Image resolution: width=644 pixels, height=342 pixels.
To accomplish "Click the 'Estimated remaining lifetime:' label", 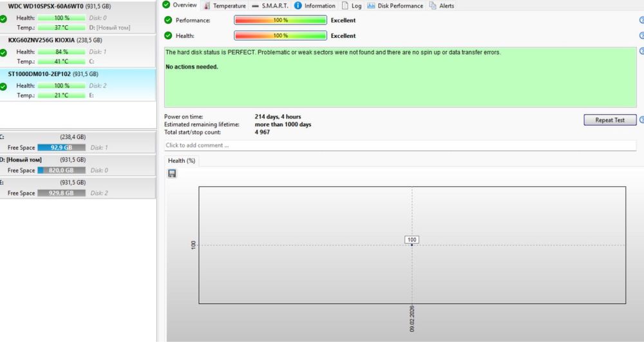I will (202, 124).
